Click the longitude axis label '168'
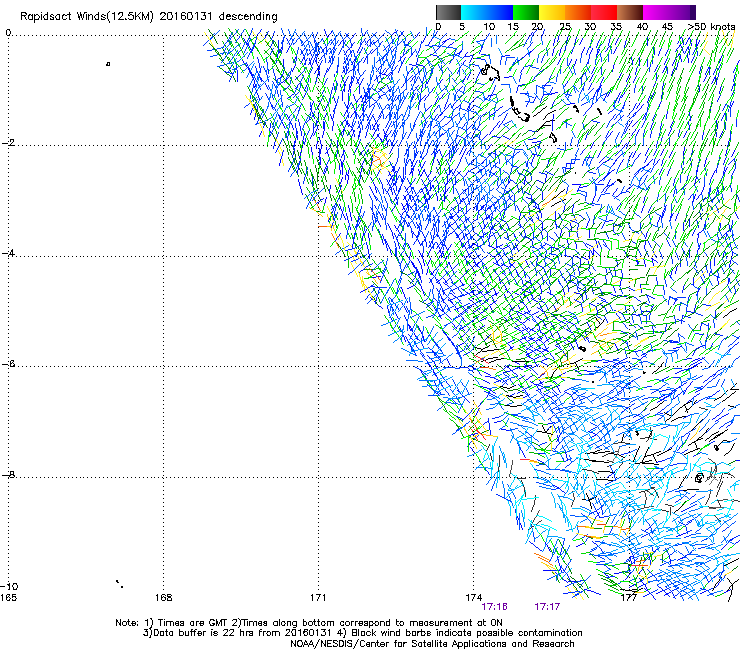This screenshot has height=650, width=740. tap(163, 598)
